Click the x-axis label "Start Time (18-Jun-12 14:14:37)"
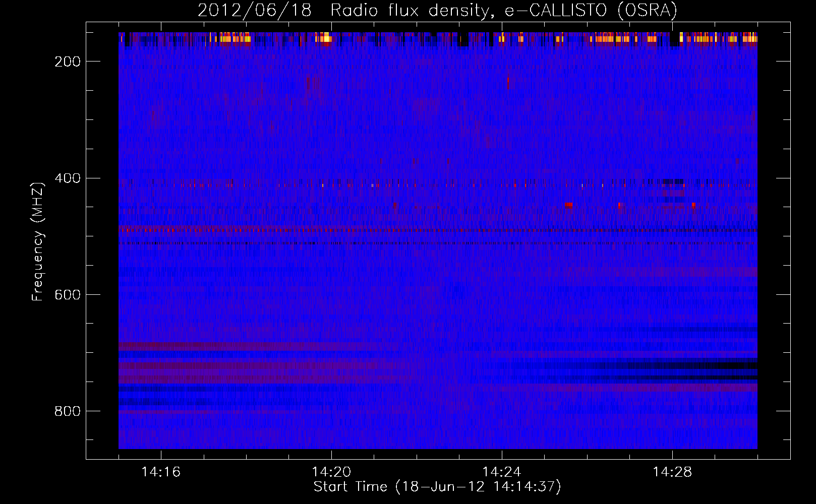Screen dimensions: 816x504 pos(437,487)
